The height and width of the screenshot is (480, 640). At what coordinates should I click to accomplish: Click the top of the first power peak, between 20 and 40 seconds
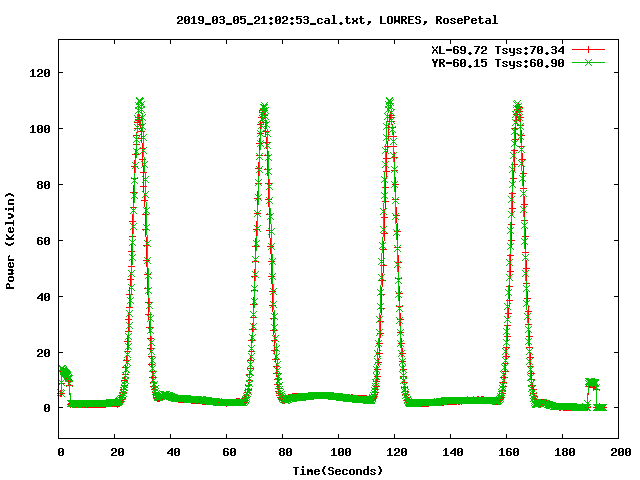(140, 102)
